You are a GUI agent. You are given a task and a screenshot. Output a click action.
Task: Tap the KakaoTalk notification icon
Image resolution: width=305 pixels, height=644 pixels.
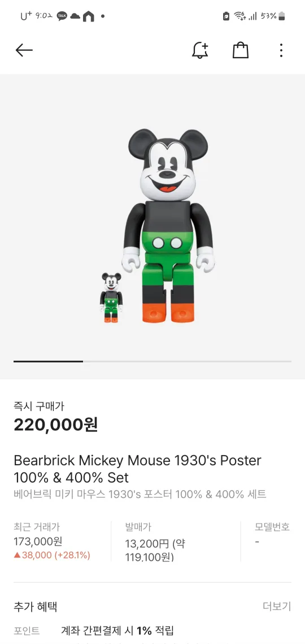(62, 16)
